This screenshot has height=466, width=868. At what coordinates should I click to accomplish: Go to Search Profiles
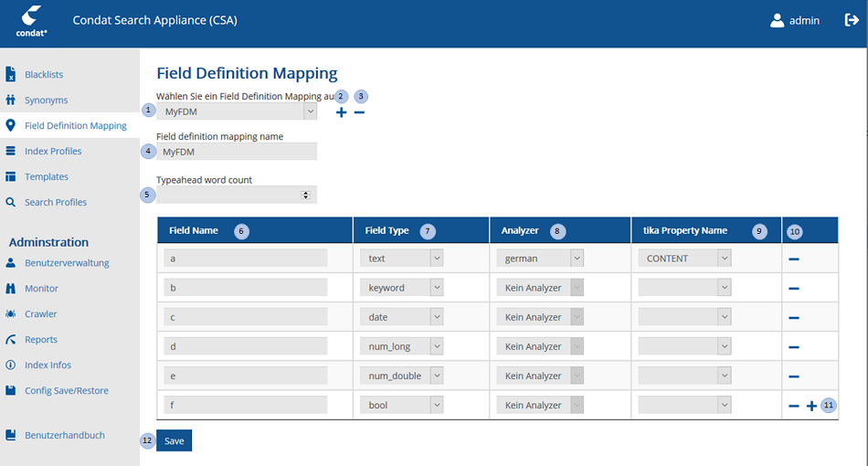tap(56, 202)
